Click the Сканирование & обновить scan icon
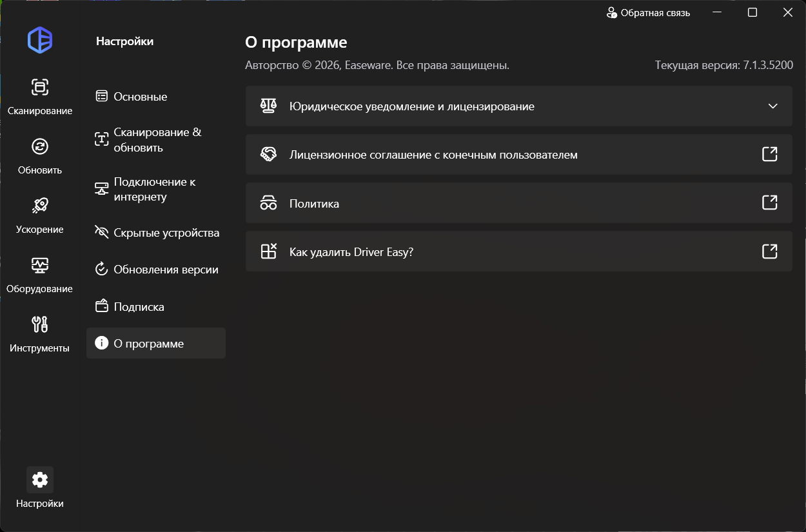This screenshot has width=806, height=532. (x=101, y=139)
